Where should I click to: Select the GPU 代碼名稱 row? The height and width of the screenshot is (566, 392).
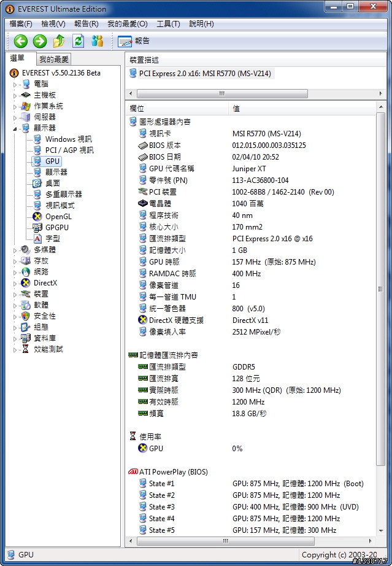point(250,169)
